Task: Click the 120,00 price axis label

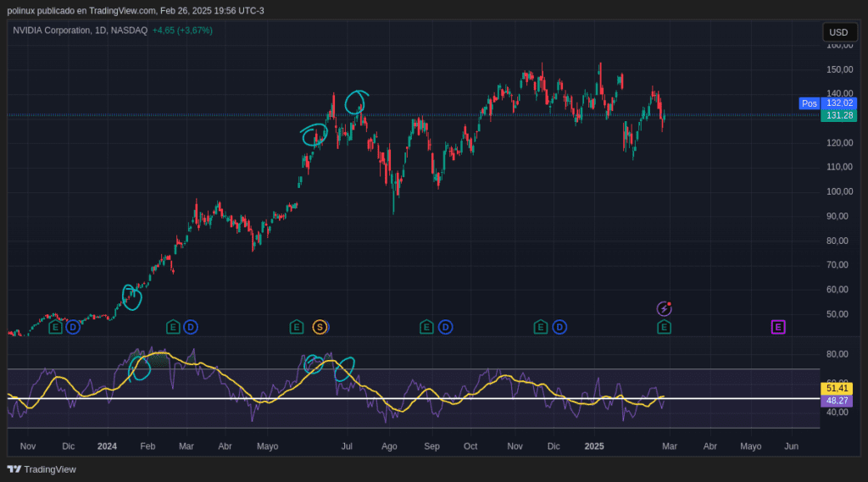Action: tap(839, 143)
